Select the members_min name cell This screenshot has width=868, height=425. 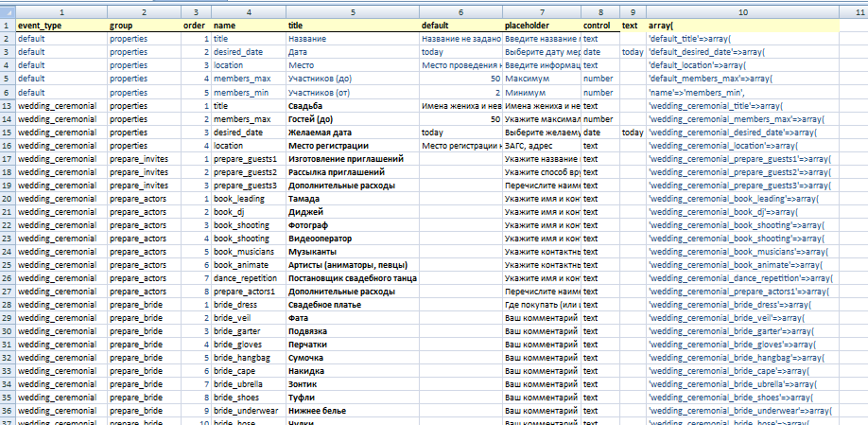[249, 93]
